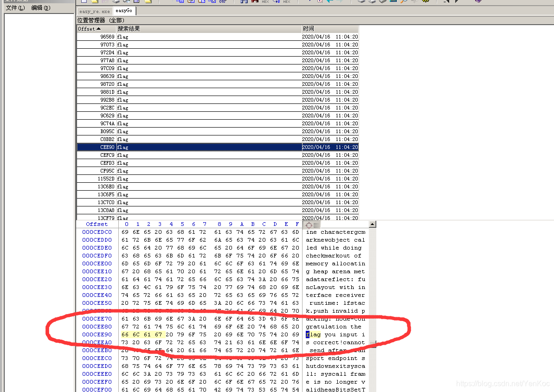This screenshot has width=554, height=392.
Task: Click hex row offset 000CEE40
Action: (x=97, y=295)
